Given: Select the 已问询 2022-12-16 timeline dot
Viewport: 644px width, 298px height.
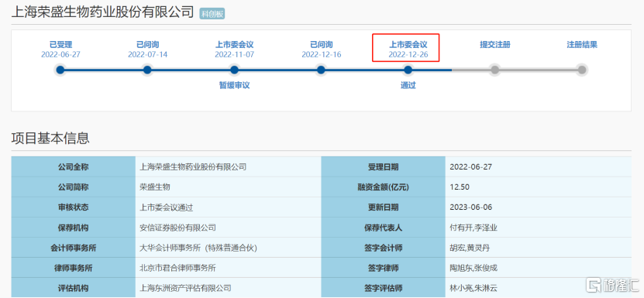Looking at the screenshot, I should (321, 70).
